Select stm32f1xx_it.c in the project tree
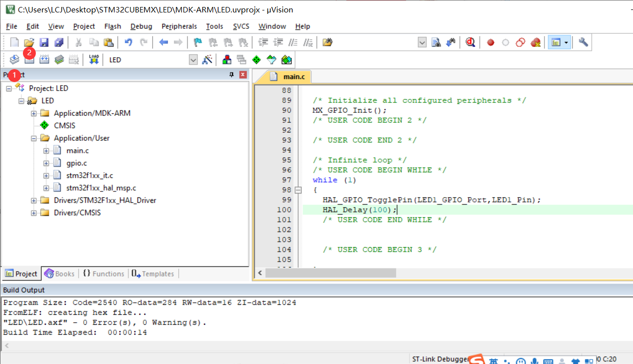The image size is (633, 364). 90,176
